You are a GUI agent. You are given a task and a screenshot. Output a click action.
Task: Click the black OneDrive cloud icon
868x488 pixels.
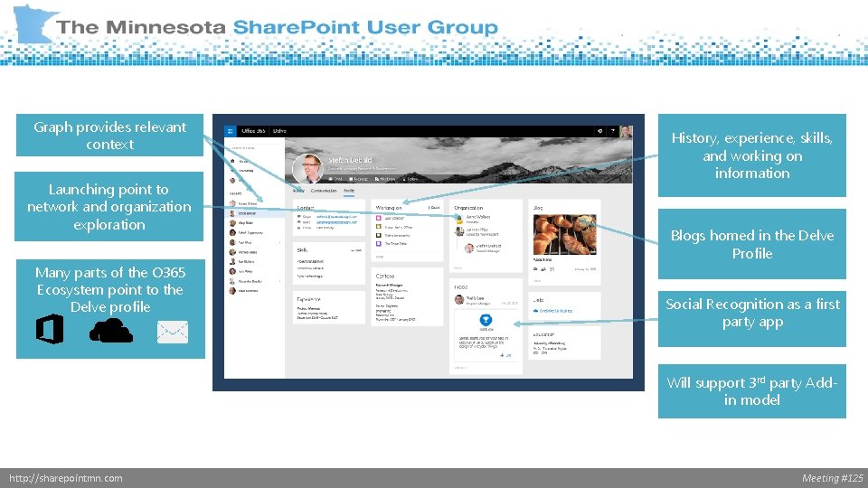(x=110, y=331)
